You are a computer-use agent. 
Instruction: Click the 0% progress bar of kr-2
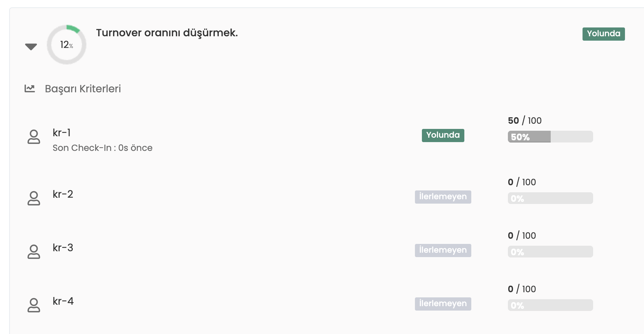click(x=550, y=198)
